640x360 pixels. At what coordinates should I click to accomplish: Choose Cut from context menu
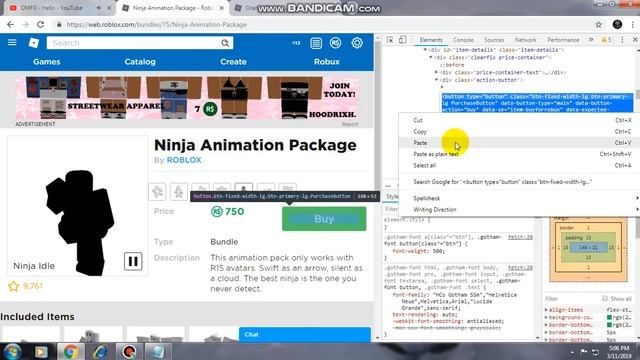[x=519, y=120]
